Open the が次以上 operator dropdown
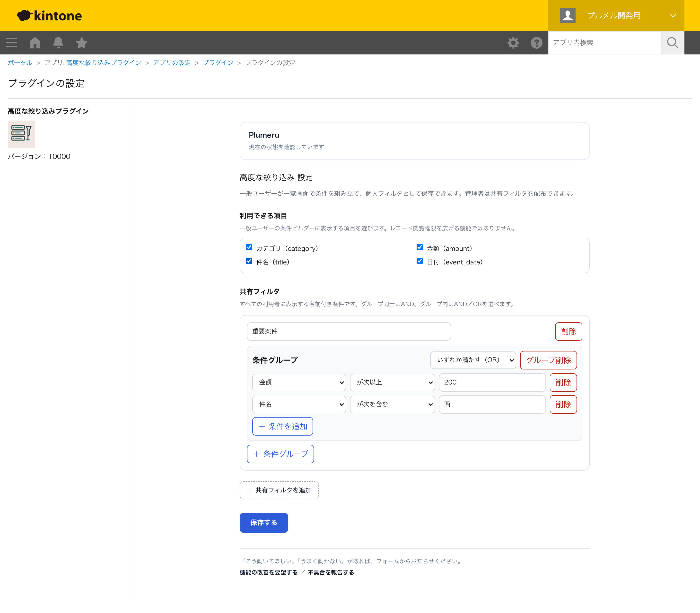This screenshot has width=700, height=613. (x=392, y=382)
